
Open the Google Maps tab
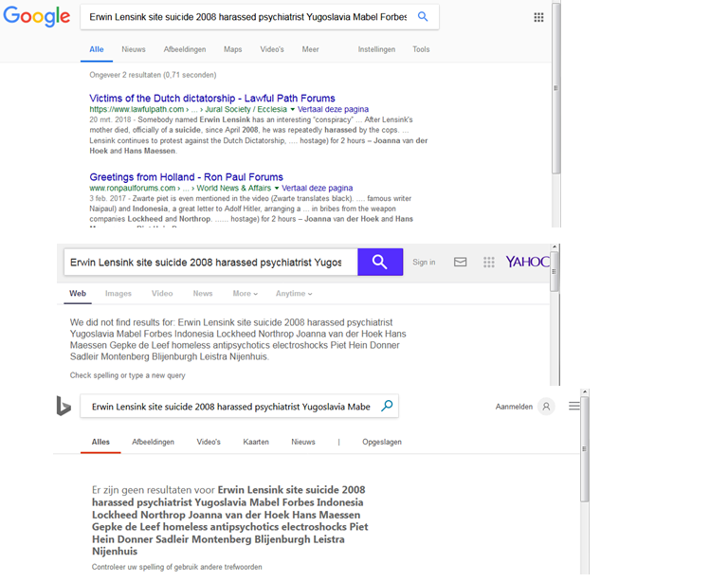[232, 49]
